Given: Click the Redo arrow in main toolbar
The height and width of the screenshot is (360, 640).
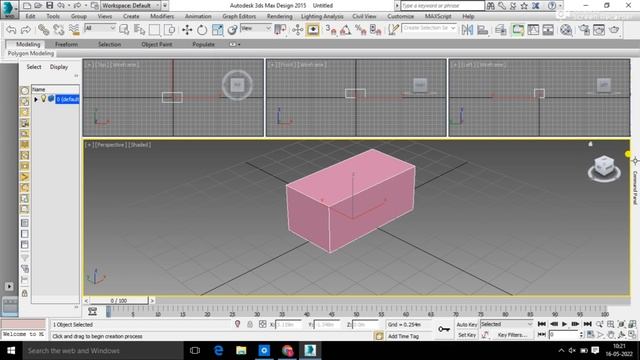Looking at the screenshot, I should (26, 30).
